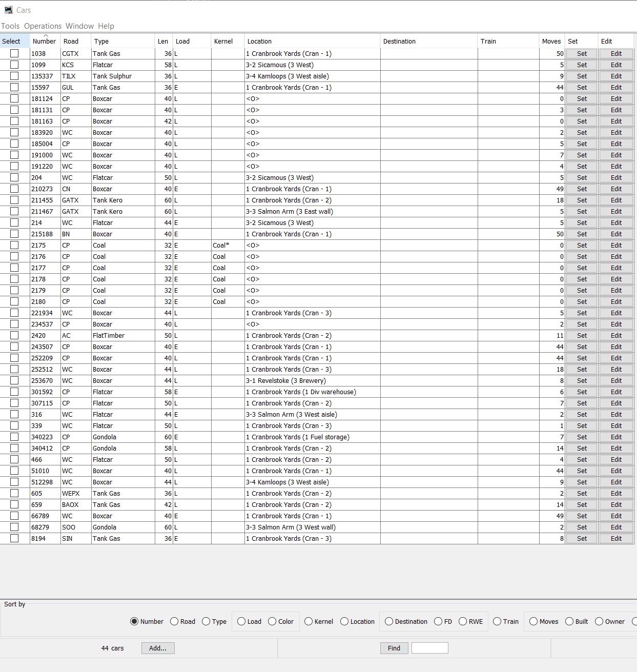
Task: Open the Tools menu
Action: pos(11,26)
